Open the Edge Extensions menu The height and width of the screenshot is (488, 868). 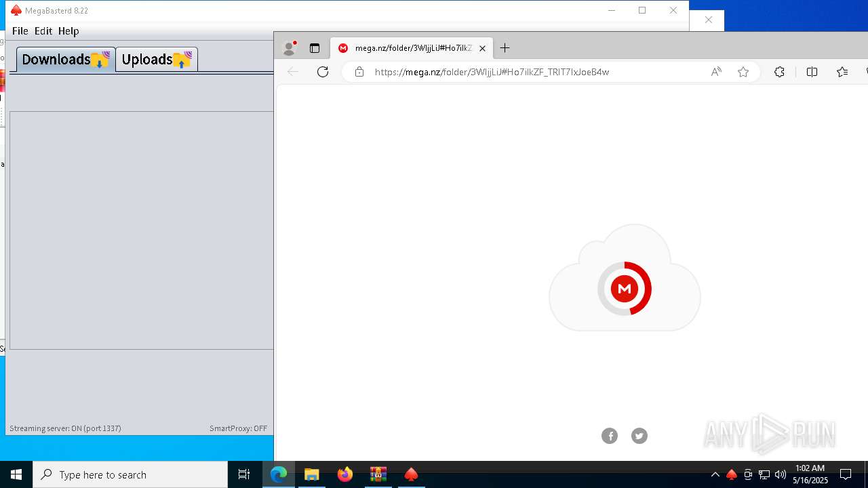coord(779,72)
